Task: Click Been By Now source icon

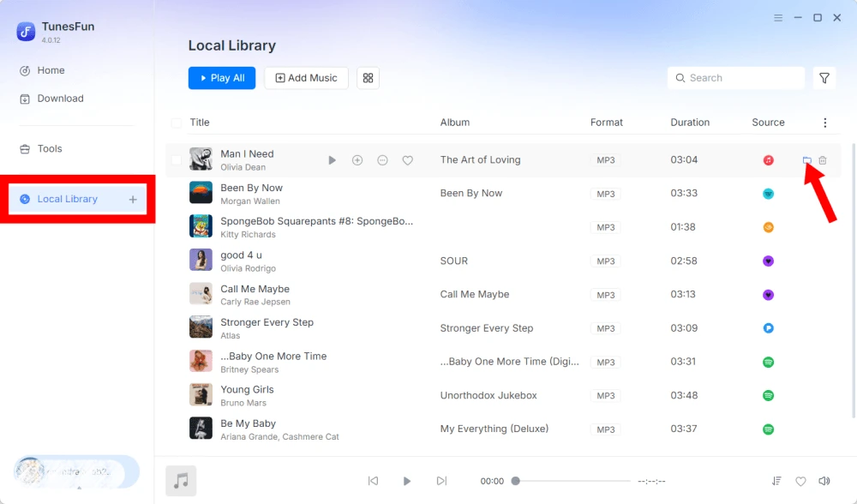Action: (769, 194)
